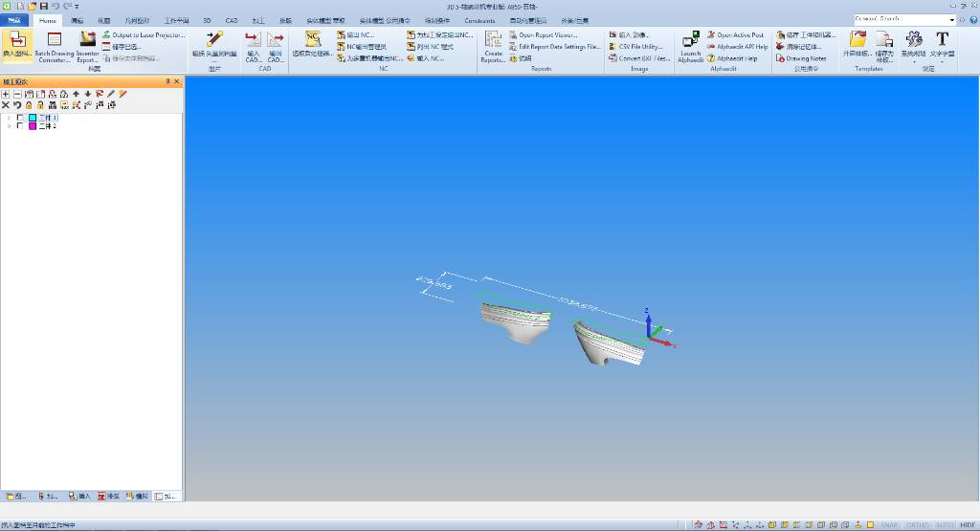Click the Batch Drawing Converter icon
This screenshot has height=531, width=980.
pyautogui.click(x=54, y=40)
